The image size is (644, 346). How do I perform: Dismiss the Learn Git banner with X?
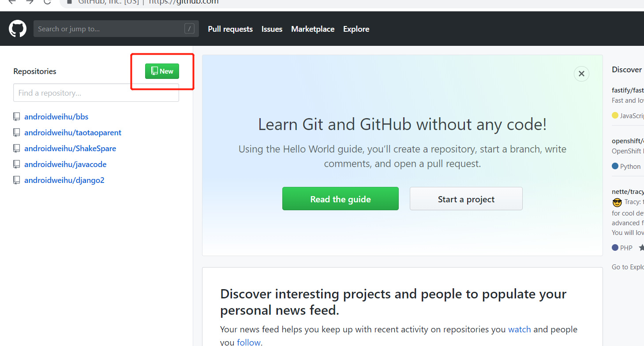click(x=581, y=74)
